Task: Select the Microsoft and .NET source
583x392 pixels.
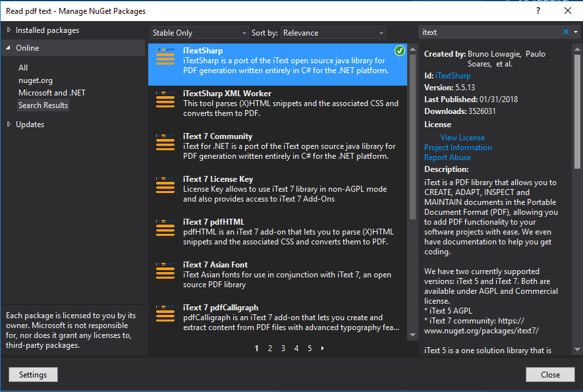Action: click(51, 92)
